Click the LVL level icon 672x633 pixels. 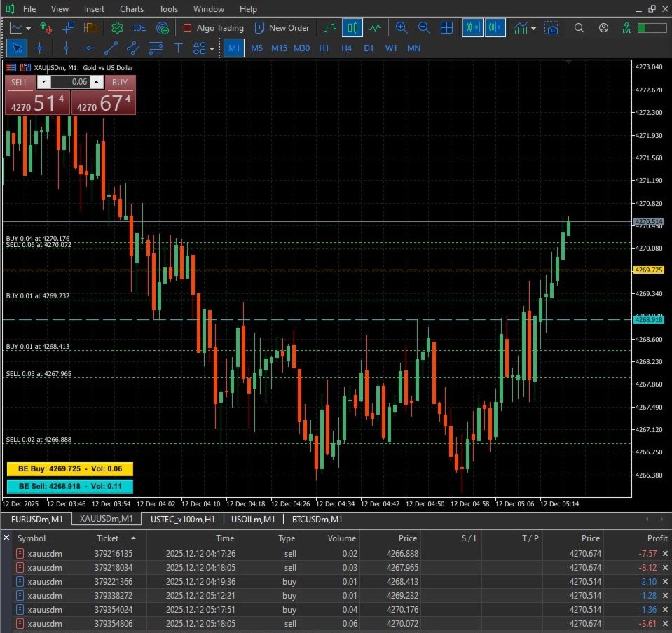tap(626, 28)
